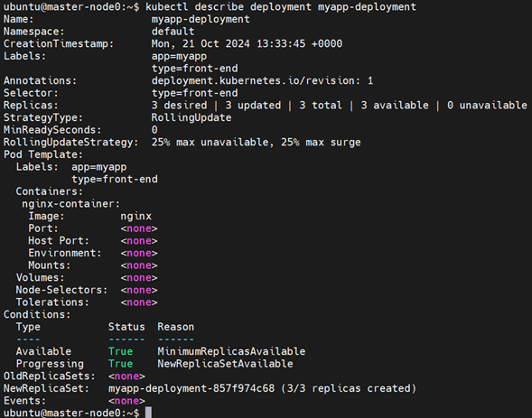Click the 'CreationTimestamp:' field label

click(59, 43)
